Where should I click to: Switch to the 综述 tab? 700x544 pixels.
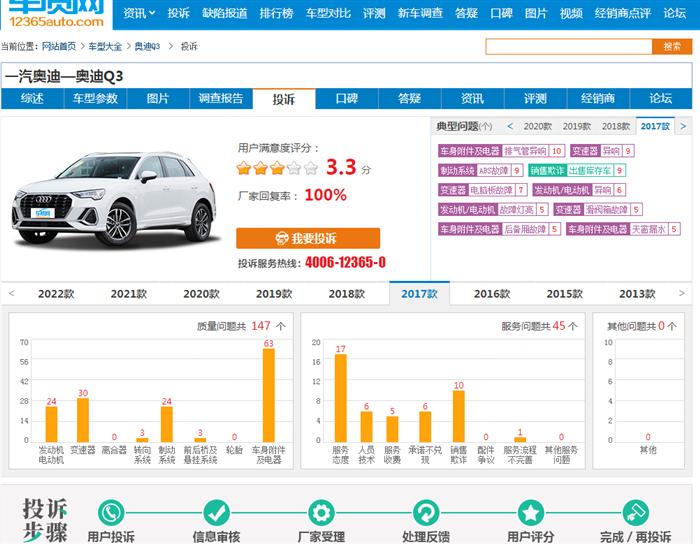click(32, 98)
